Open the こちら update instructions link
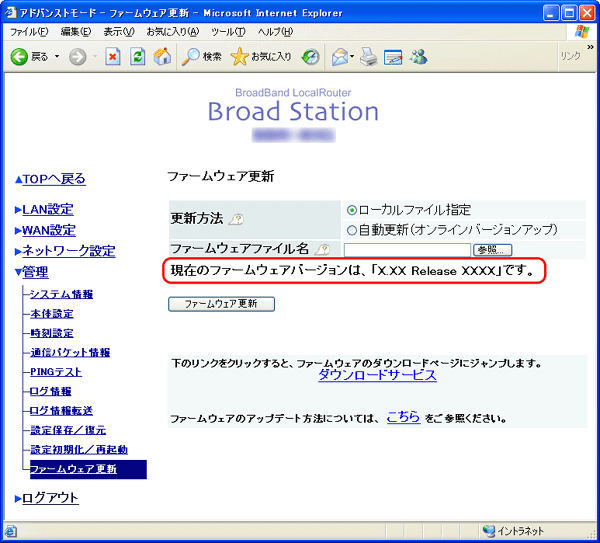 [403, 417]
